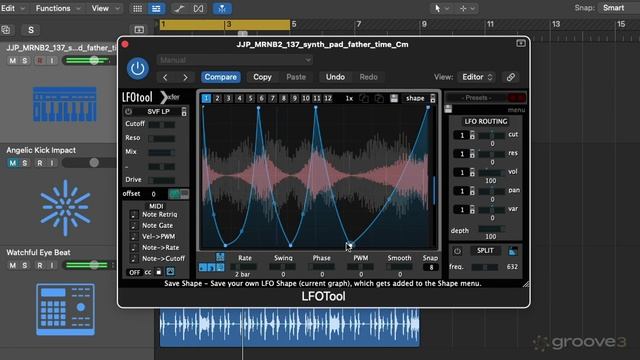The height and width of the screenshot is (360, 640).
Task: Toggle the offset switch
Action: click(x=179, y=194)
